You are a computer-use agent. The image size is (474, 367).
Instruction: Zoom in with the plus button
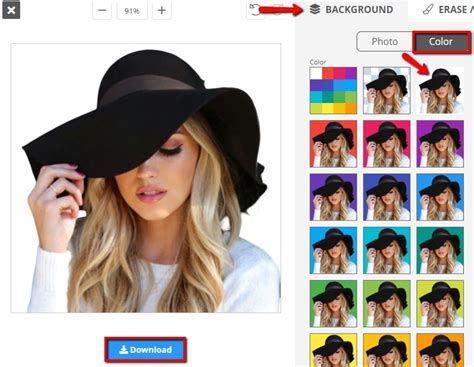pos(162,10)
